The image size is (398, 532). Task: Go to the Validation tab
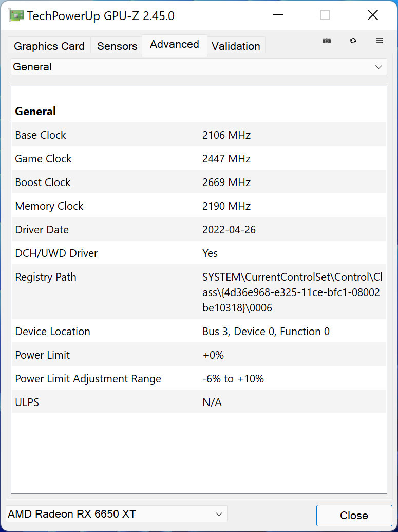coord(236,46)
